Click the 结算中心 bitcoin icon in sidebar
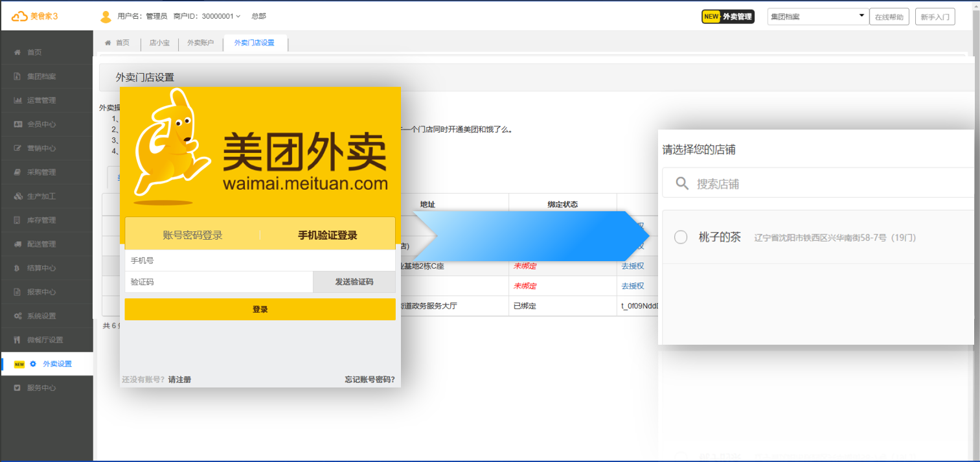The height and width of the screenshot is (462, 980). click(17, 268)
